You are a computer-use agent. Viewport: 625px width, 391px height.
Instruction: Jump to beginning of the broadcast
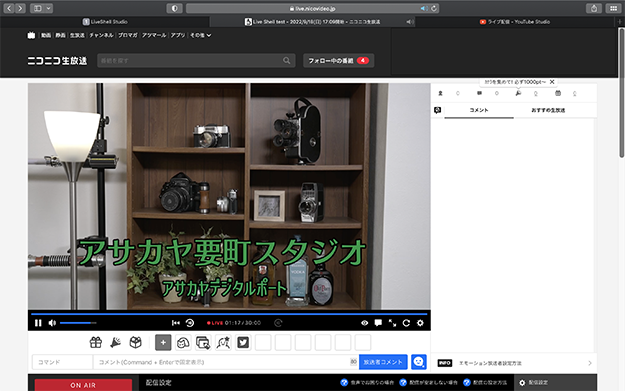175,323
